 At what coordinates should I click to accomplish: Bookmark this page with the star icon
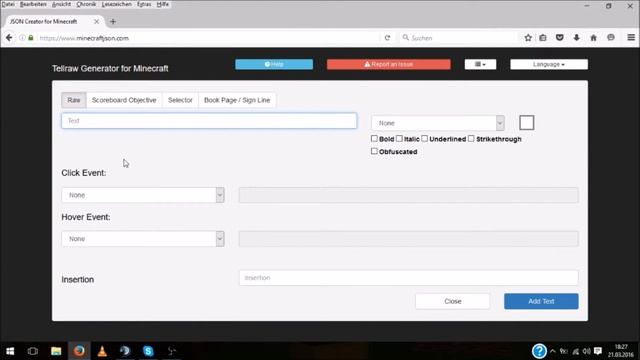528,38
